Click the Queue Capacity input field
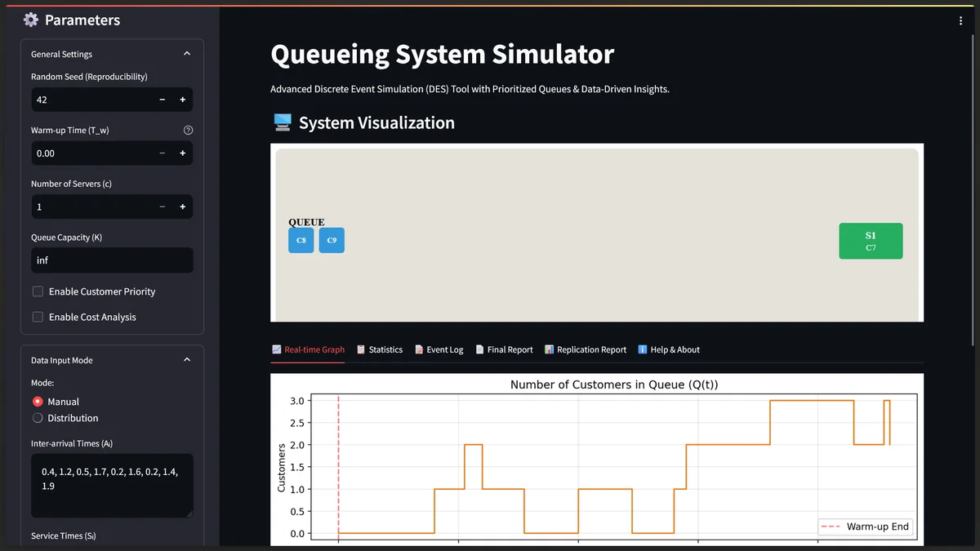 (112, 260)
